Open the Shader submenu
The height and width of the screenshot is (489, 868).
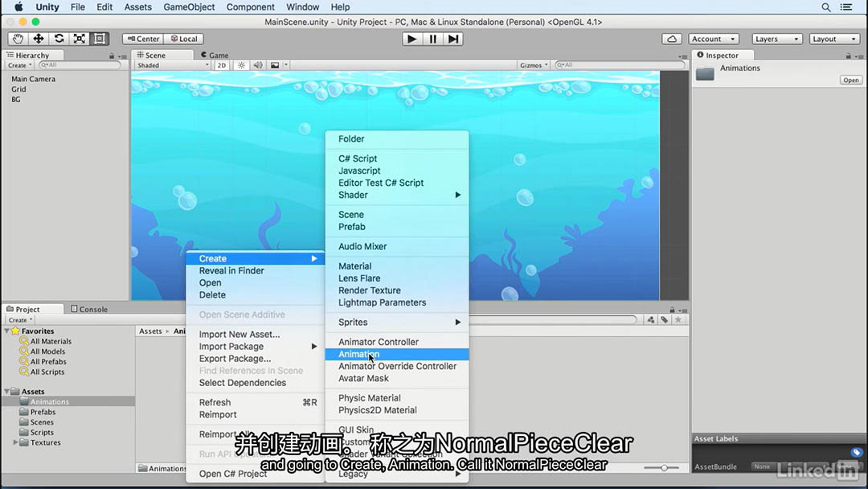(x=397, y=195)
